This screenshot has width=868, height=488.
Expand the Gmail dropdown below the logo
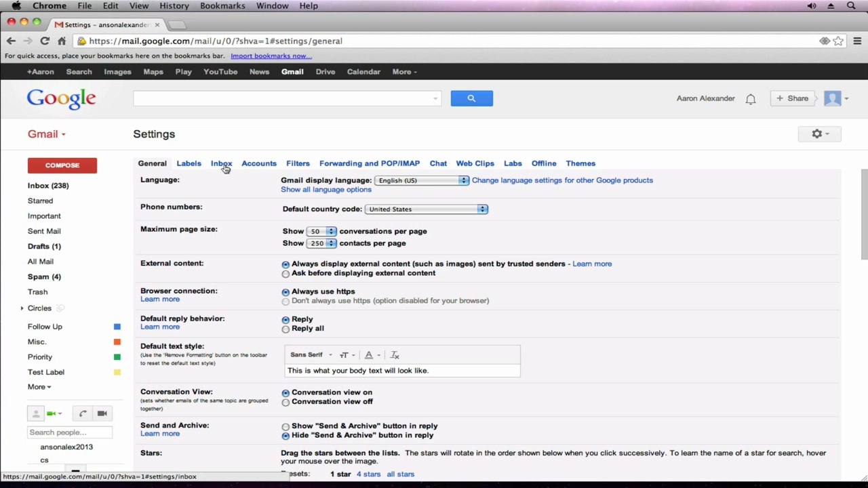pyautogui.click(x=47, y=134)
